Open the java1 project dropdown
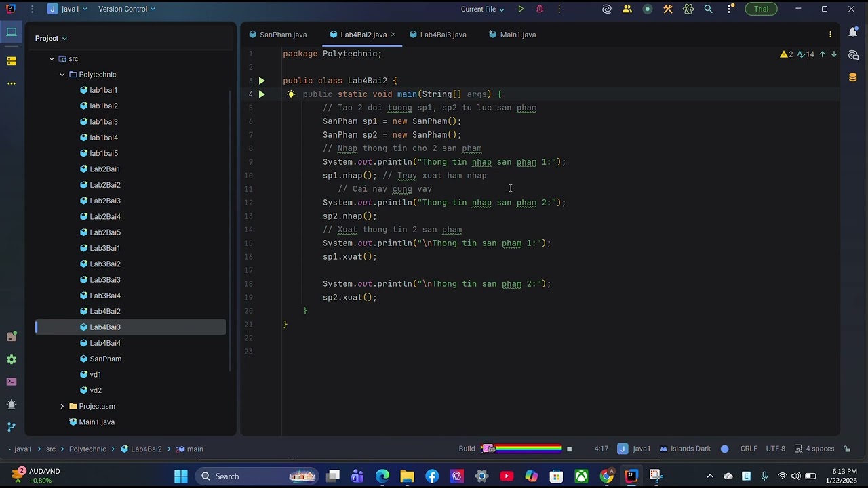The image size is (868, 488). [x=68, y=9]
